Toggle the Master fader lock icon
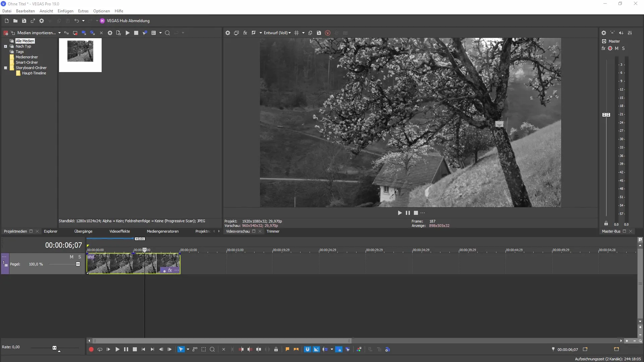Image resolution: width=644 pixels, height=362 pixels. click(606, 223)
